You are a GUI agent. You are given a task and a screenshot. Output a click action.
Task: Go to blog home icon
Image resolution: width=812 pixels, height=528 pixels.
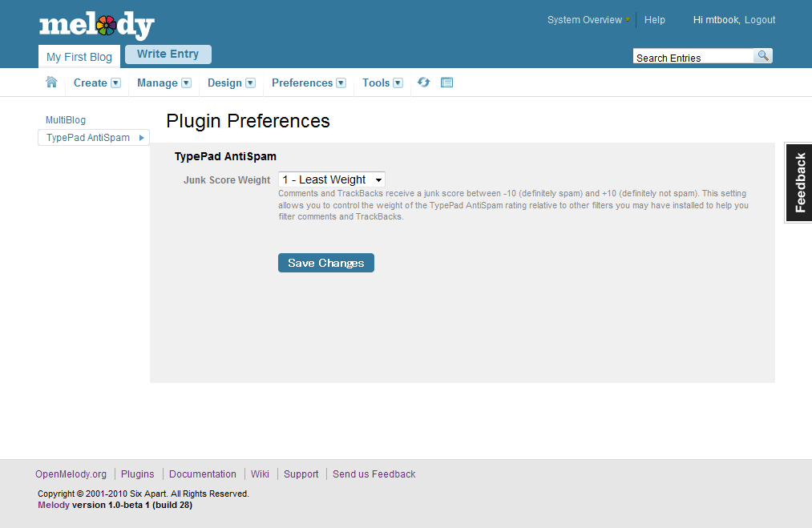pos(51,83)
